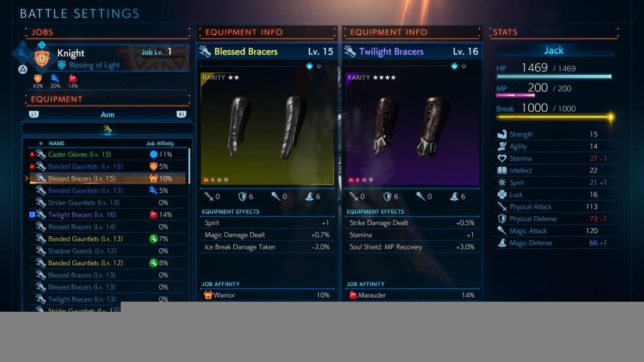This screenshot has height=362, width=644.
Task: Click the HP gauge bar
Action: click(x=554, y=76)
